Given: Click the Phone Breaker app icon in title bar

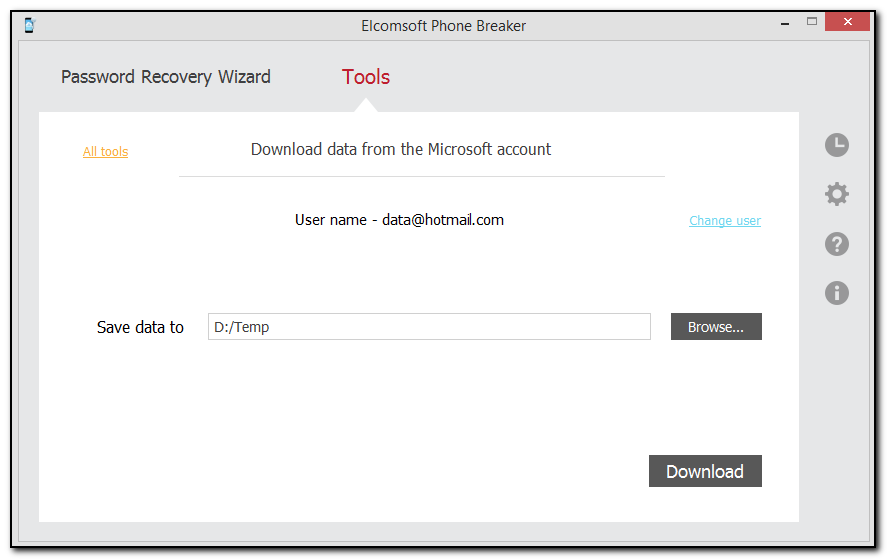Looking at the screenshot, I should point(30,25).
